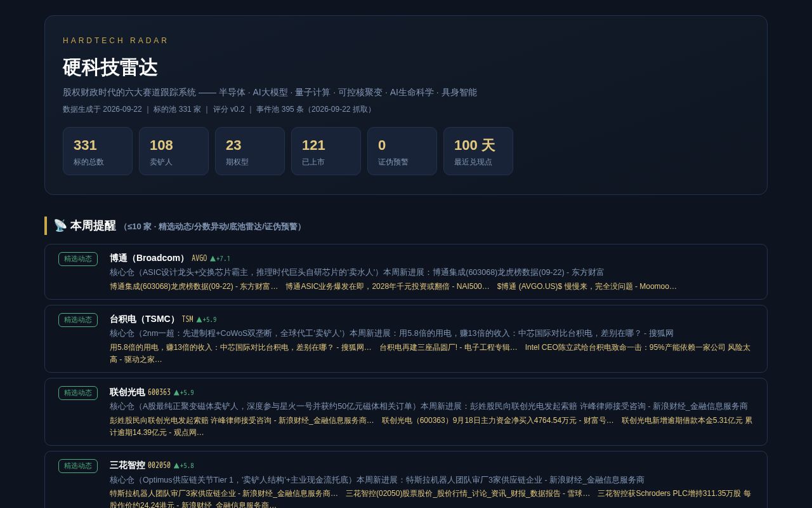Open the 台积电（TSMC） company title
Image resolution: width=812 pixels, height=508 pixels.
tap(144, 319)
